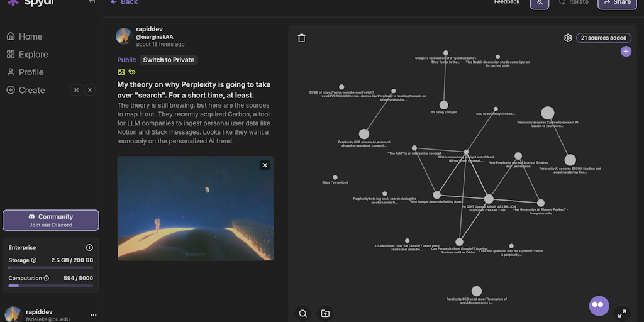Click the folder import icon
Image resolution: width=644 pixels, height=322 pixels.
325,314
